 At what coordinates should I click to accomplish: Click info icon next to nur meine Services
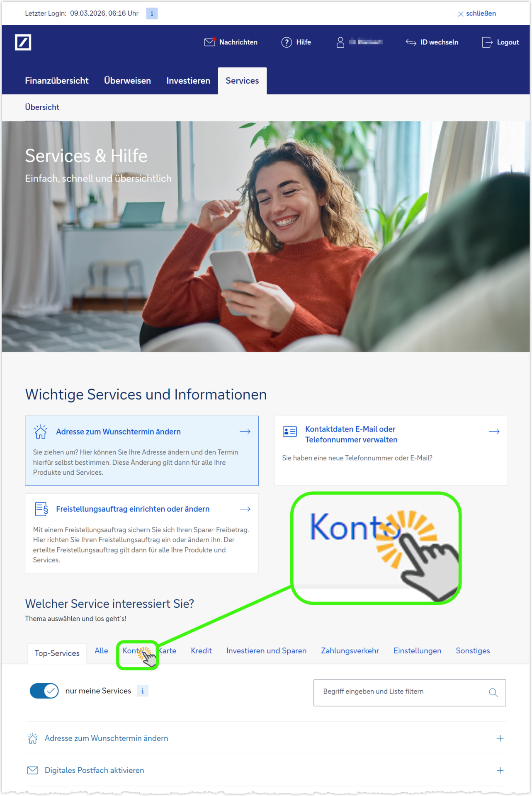point(143,691)
